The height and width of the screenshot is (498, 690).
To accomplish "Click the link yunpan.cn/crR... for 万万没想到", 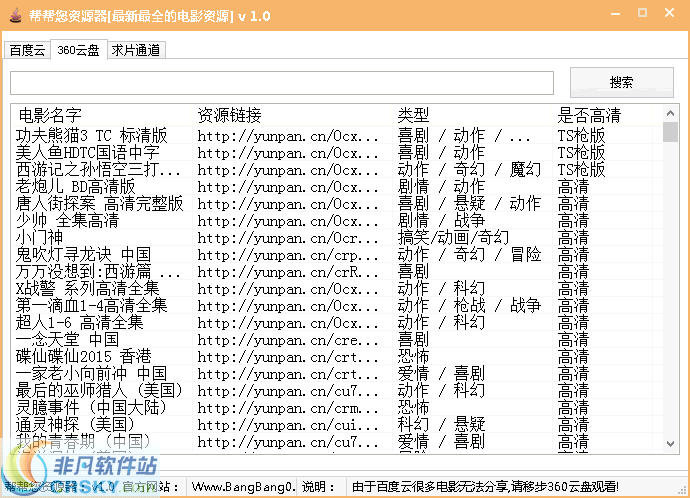I will click(x=288, y=272).
